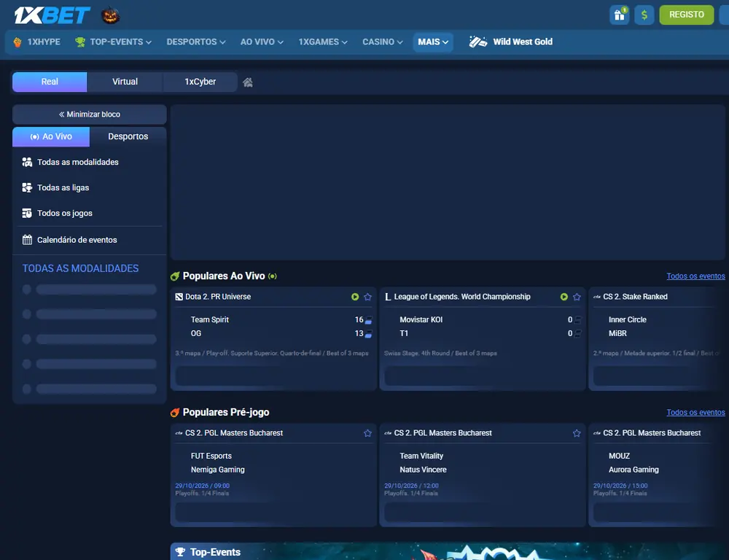Open Todos os eventos link for Populares Ao Vivo

point(695,276)
